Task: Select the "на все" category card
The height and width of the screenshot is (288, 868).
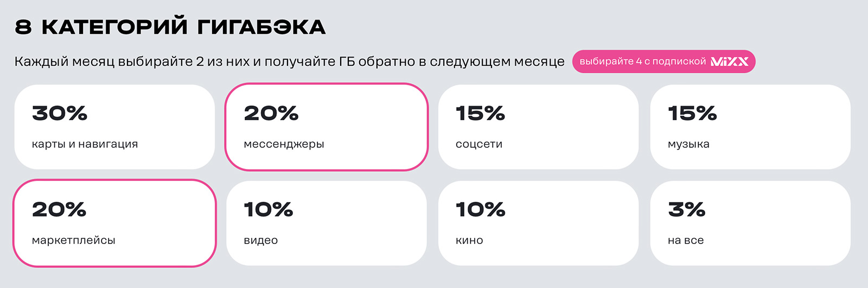Action: coord(750,223)
